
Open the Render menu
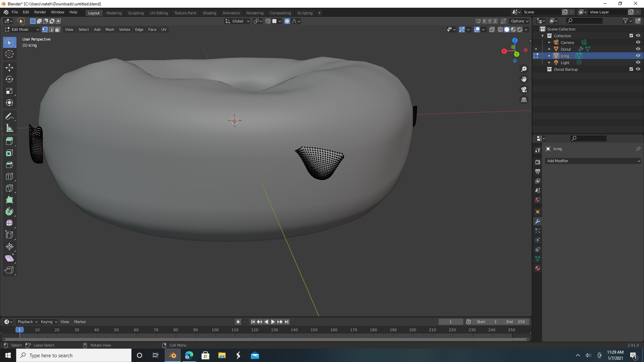pyautogui.click(x=40, y=12)
